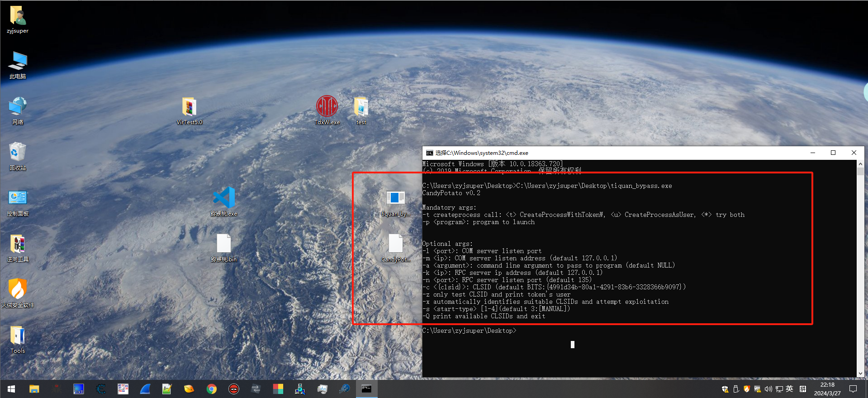Open the orange bird icon in taskbar

coord(189,389)
